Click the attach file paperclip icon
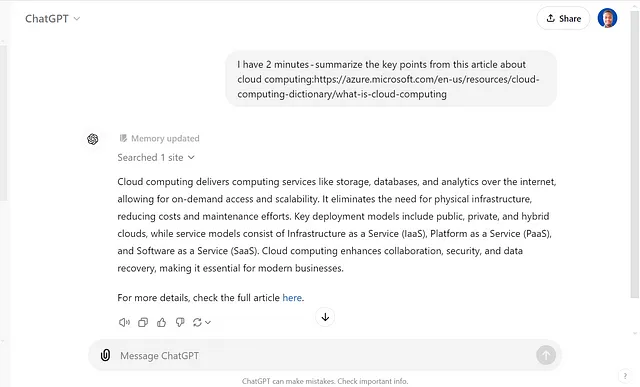This screenshot has width=640, height=387. 105,355
